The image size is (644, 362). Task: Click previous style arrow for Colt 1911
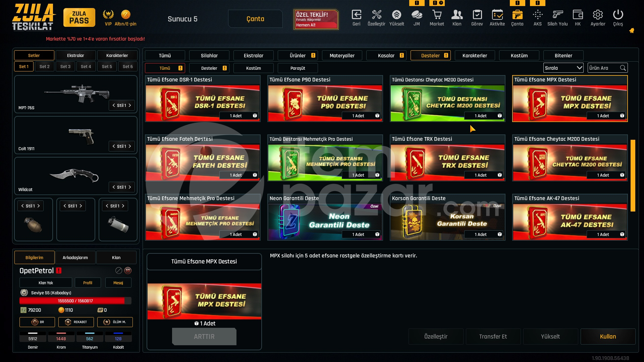point(114,146)
